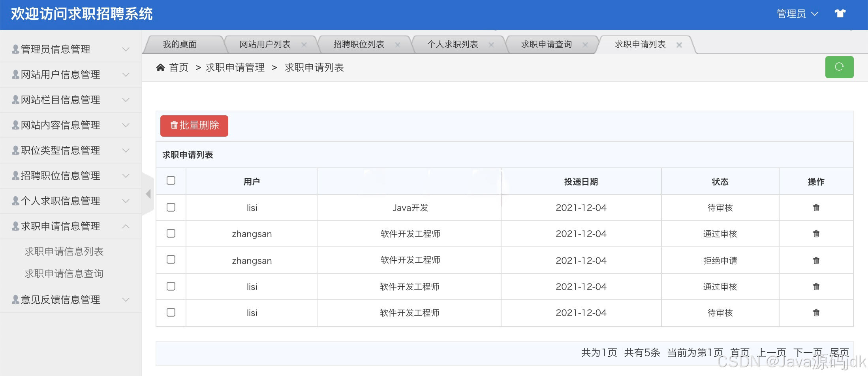Screen dimensions: 868x376
Task: Go to 下一页 in pagination
Action: [808, 352]
